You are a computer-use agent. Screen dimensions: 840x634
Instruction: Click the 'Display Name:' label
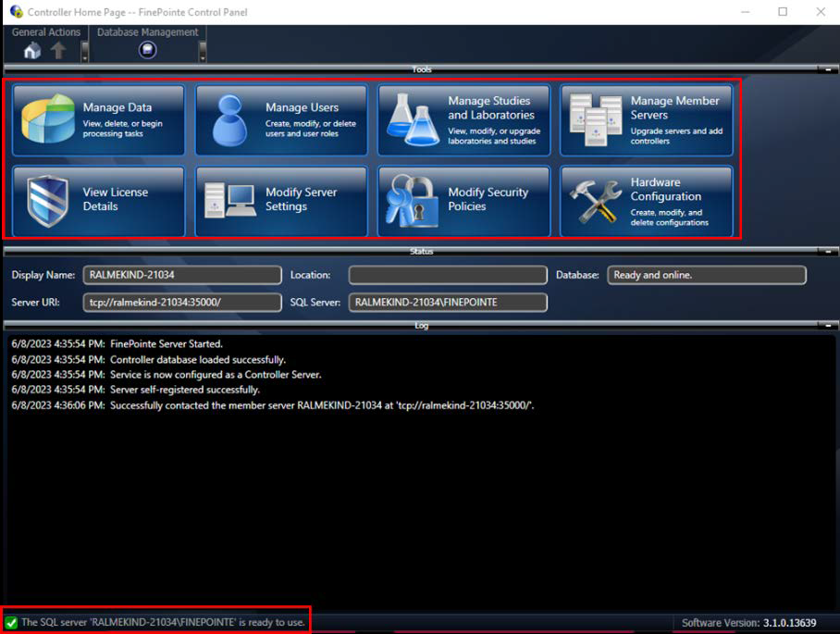pyautogui.click(x=43, y=275)
